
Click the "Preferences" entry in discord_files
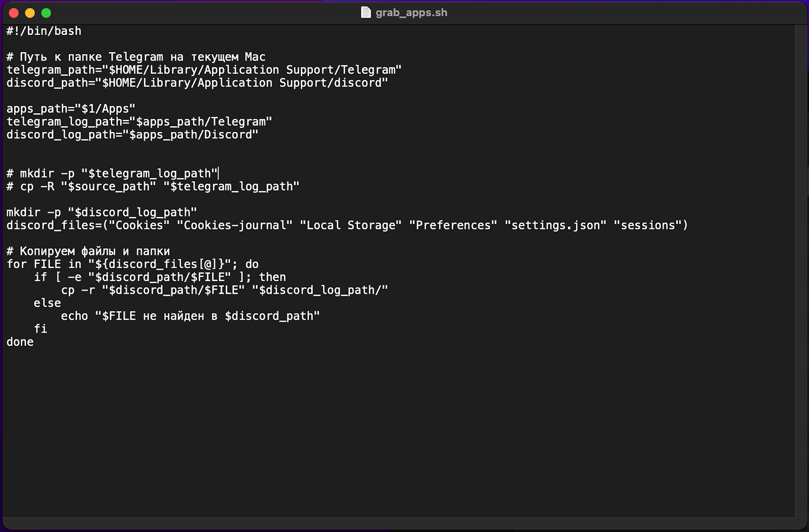(453, 226)
